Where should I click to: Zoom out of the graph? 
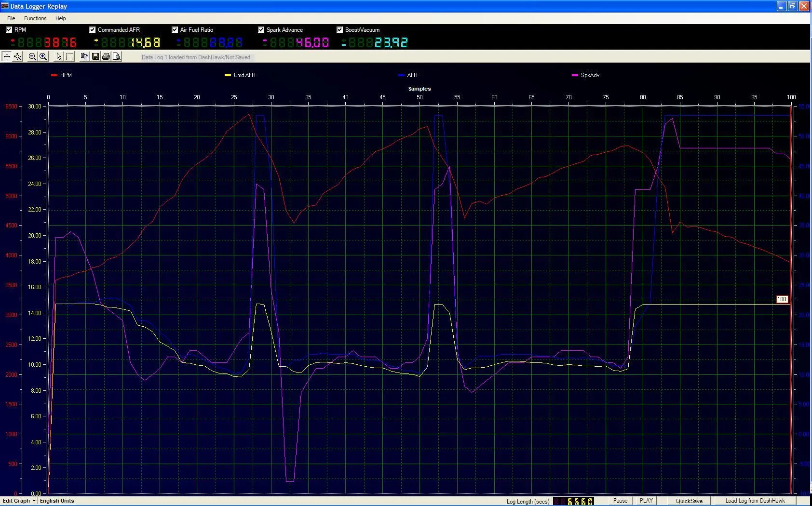(x=32, y=56)
